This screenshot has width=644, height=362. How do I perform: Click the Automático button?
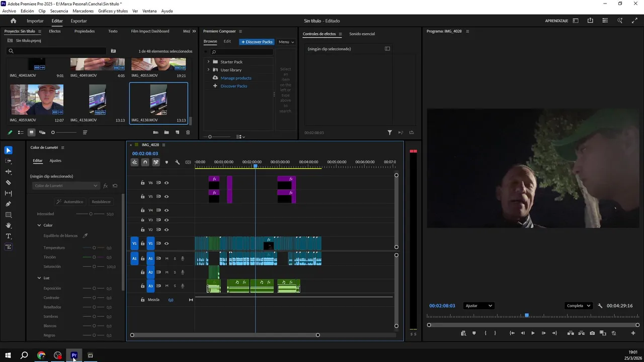pyautogui.click(x=70, y=202)
